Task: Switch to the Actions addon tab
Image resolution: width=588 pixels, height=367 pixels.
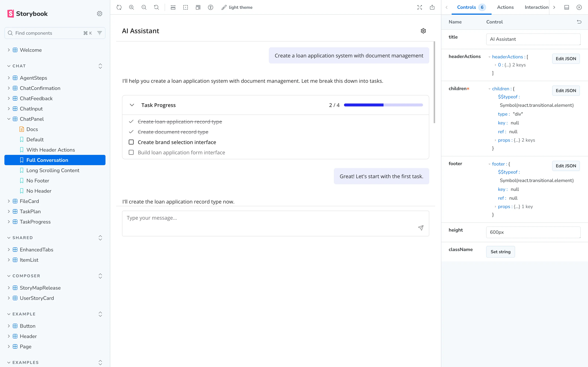Action: [505, 7]
